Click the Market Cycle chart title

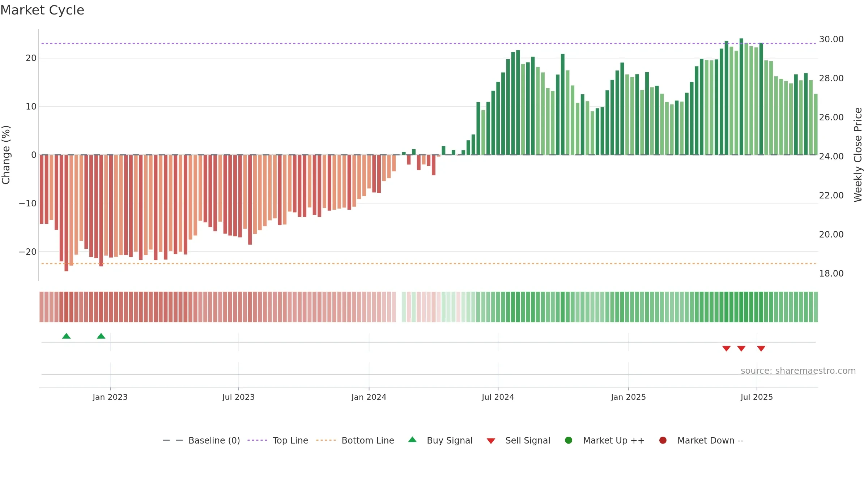point(42,10)
